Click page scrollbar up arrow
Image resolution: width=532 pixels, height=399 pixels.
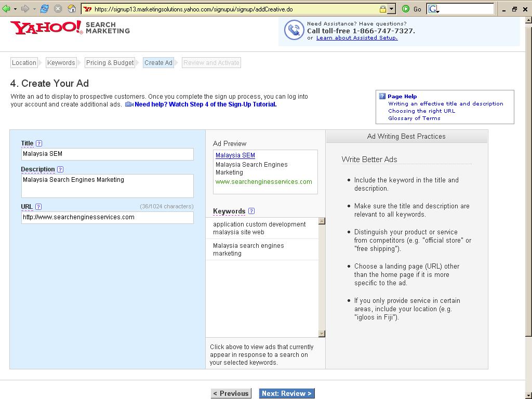point(528,20)
